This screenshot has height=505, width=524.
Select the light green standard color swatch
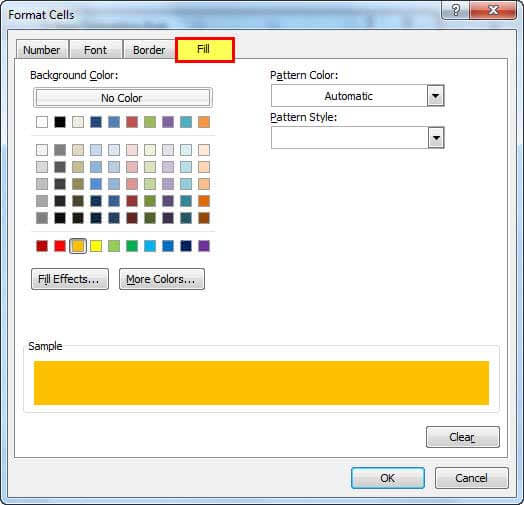[114, 246]
